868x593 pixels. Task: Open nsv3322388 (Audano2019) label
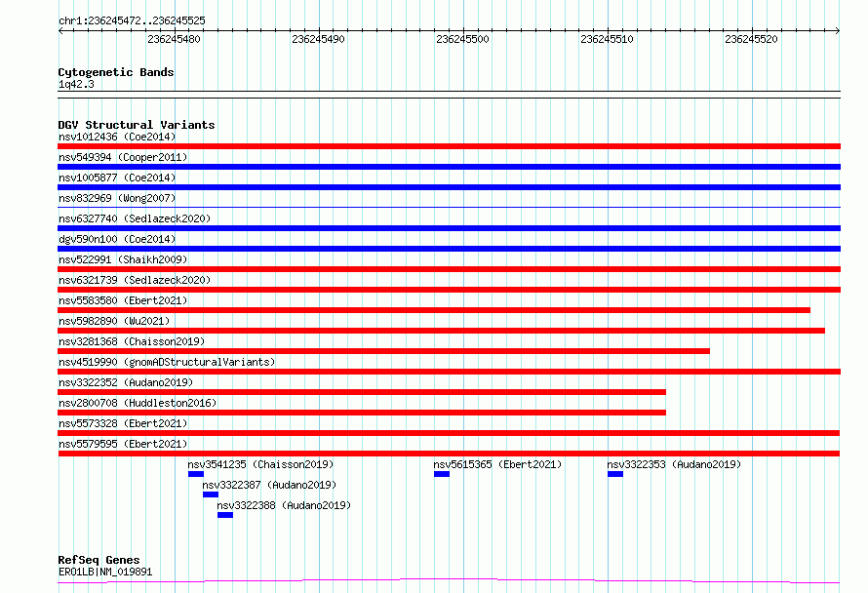[284, 505]
